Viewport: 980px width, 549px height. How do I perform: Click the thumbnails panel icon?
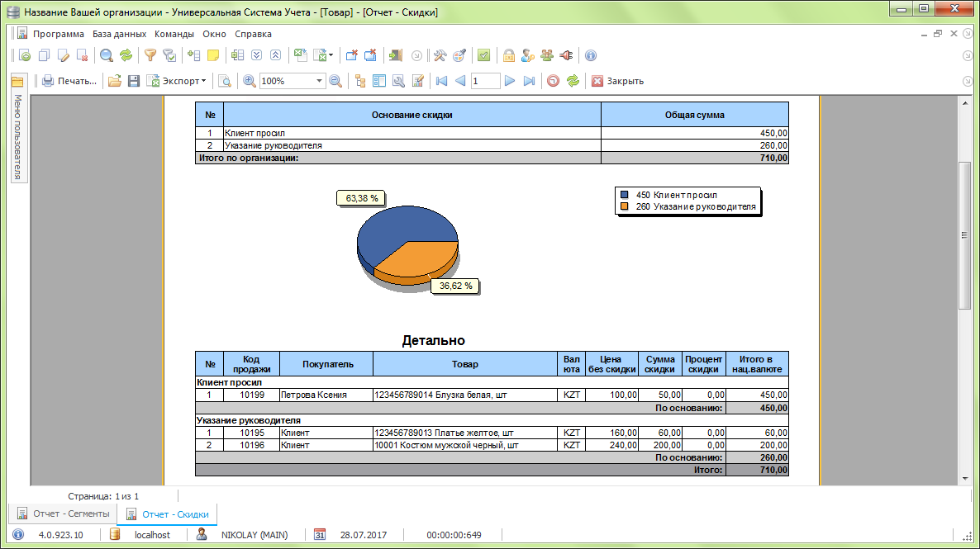(x=379, y=81)
